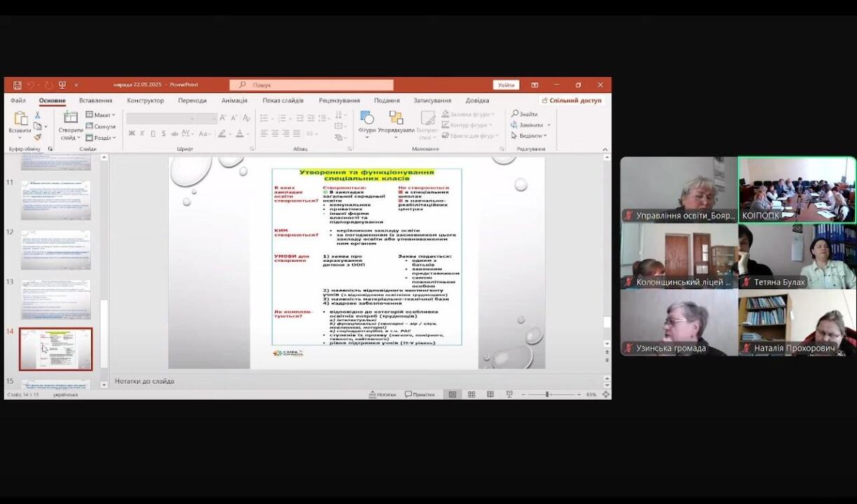857x504 pixels.
Task: Open the Розділ section dropdown
Action: click(x=99, y=138)
